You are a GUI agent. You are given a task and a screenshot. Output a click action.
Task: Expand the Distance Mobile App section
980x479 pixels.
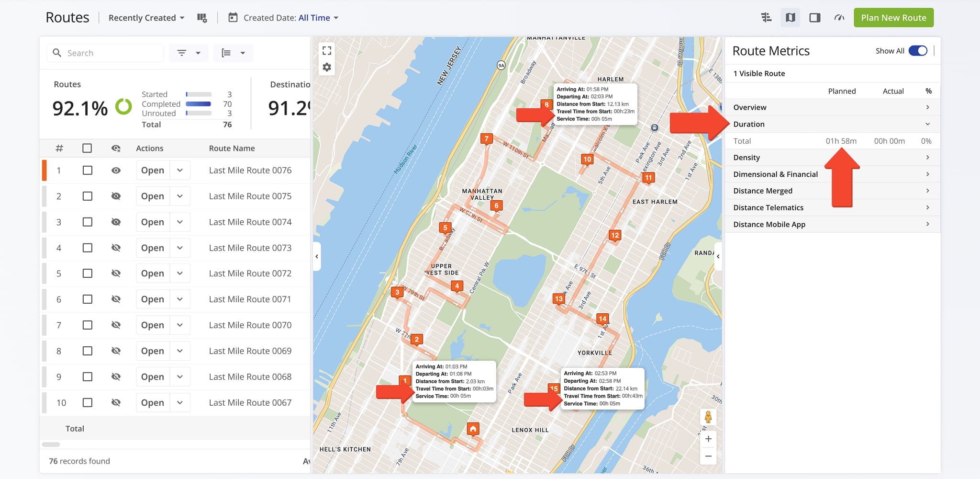point(833,224)
